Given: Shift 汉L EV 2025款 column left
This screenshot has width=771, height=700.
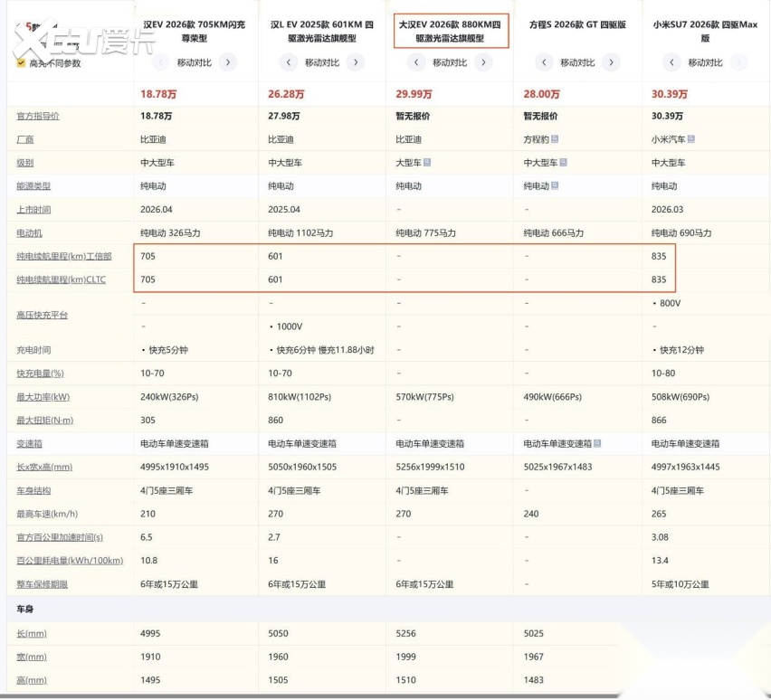Looking at the screenshot, I should coord(289,62).
